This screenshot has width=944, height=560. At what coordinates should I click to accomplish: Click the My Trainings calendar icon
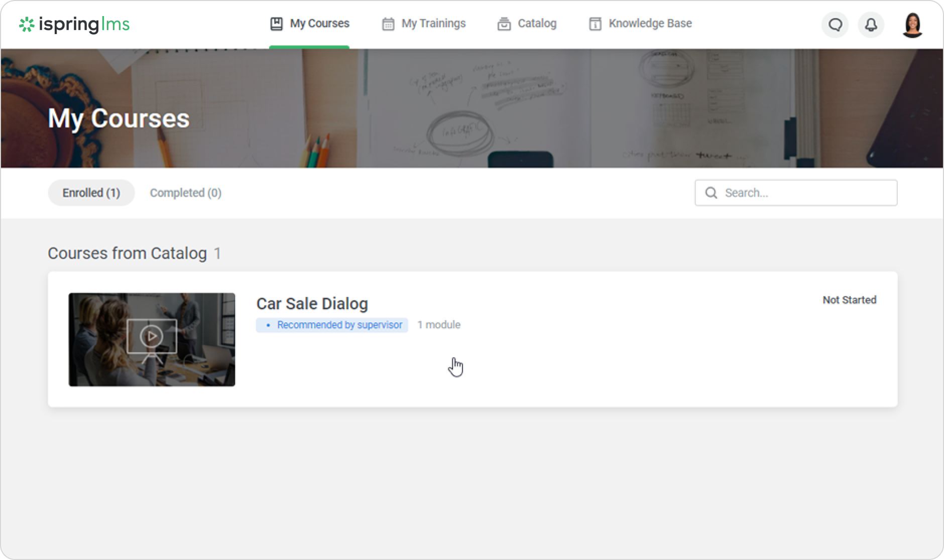point(388,24)
